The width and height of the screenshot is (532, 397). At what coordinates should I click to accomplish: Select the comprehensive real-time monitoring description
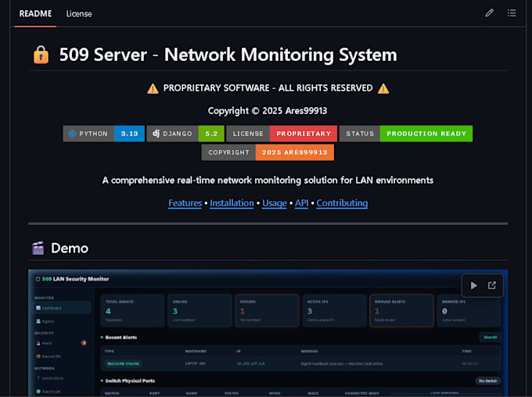268,180
